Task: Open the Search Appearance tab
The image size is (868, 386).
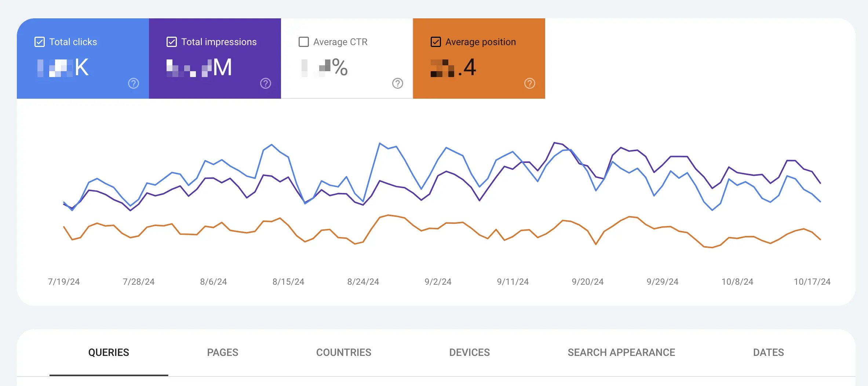Action: pos(621,352)
